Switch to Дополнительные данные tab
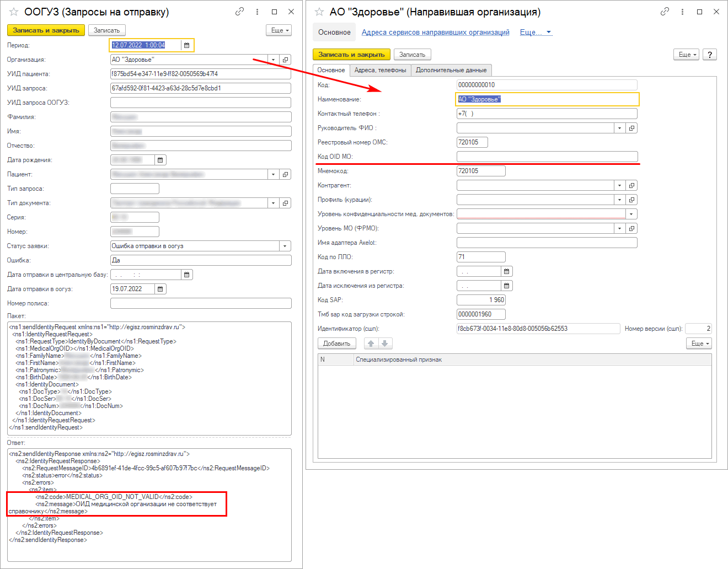Screen dimensions: 728x569 tap(451, 70)
